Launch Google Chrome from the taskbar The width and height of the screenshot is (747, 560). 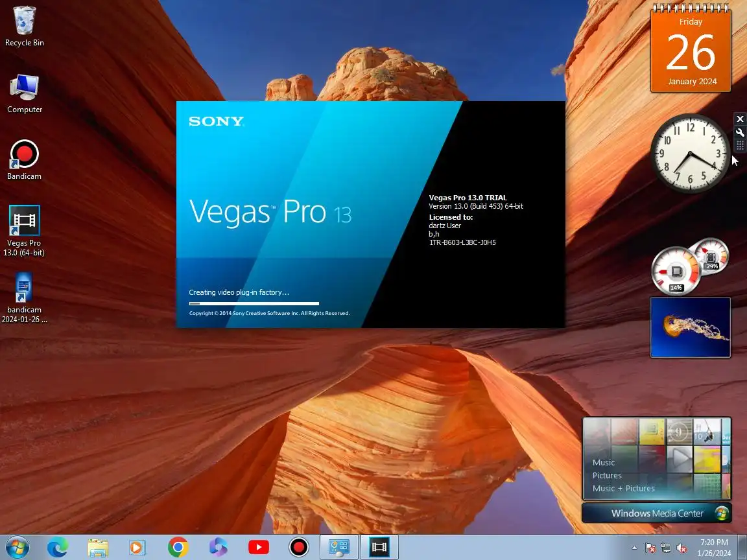coord(178,548)
